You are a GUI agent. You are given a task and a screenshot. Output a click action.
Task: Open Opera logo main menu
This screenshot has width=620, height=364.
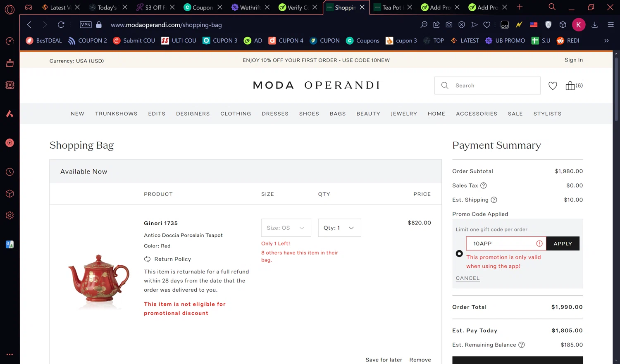10,9
